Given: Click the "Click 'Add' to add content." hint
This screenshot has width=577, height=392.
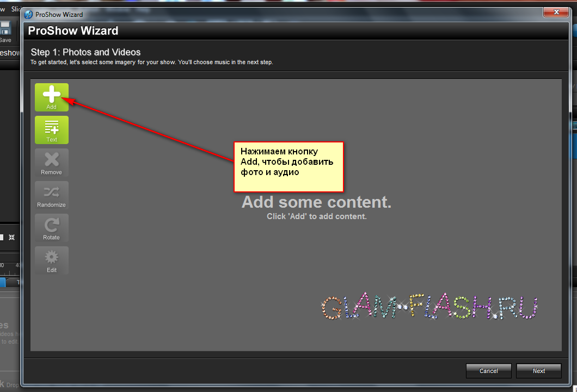Looking at the screenshot, I should coord(316,216).
